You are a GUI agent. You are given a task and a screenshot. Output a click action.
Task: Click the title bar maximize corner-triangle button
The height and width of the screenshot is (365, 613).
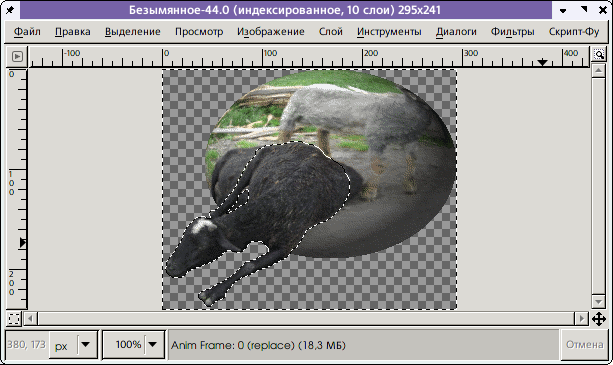(584, 10)
